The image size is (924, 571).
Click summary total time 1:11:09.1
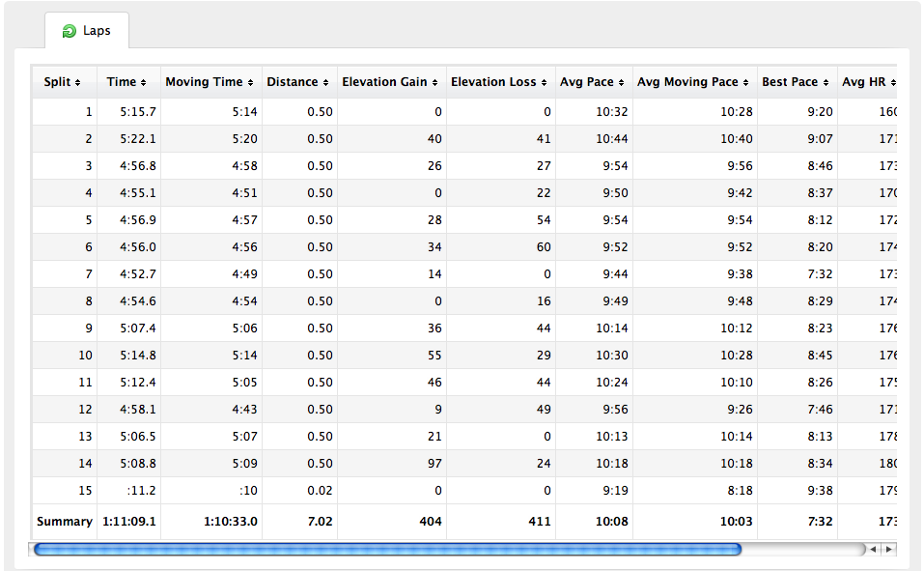coord(129,522)
